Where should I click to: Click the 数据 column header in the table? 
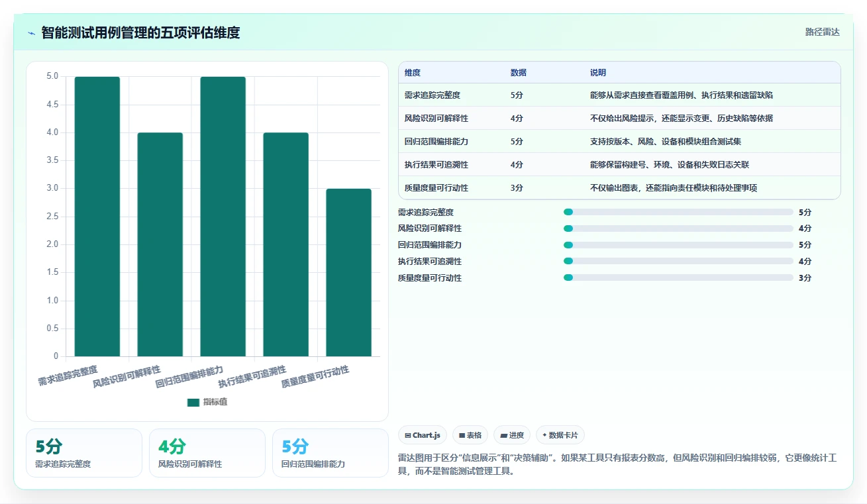click(519, 73)
